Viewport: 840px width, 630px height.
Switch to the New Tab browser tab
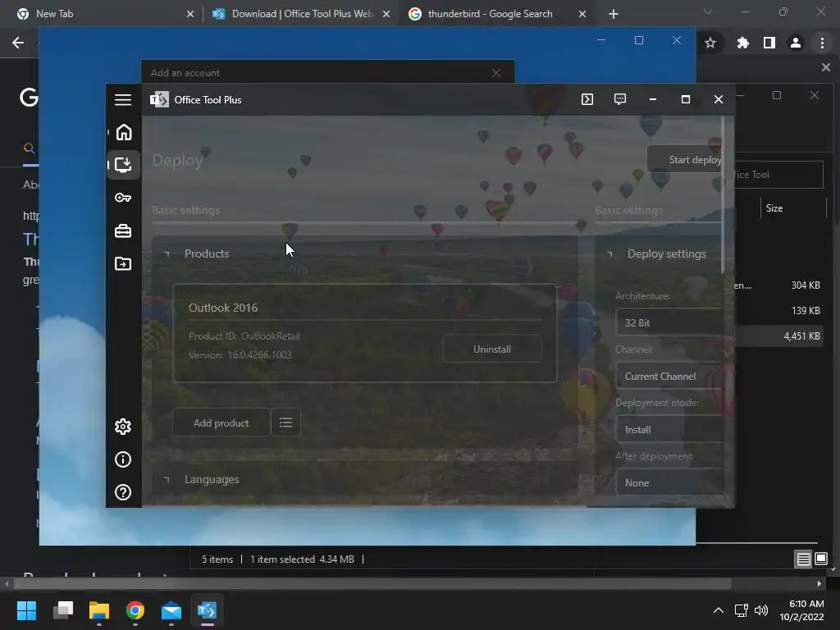(x=102, y=14)
